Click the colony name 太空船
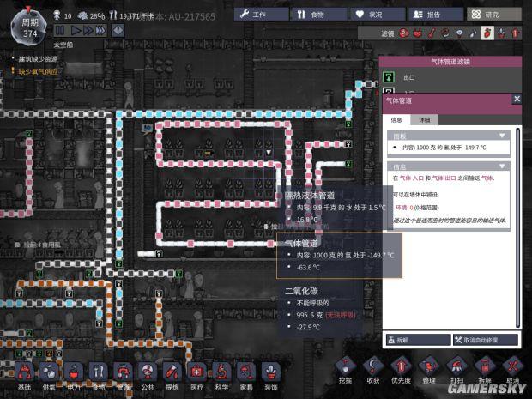This screenshot has width=532, height=399. [x=63, y=45]
